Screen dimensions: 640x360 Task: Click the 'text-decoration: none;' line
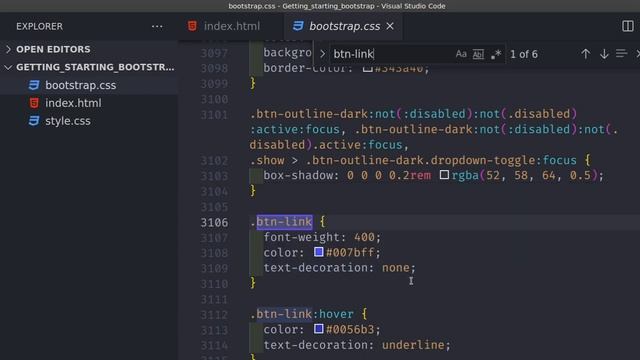point(340,268)
